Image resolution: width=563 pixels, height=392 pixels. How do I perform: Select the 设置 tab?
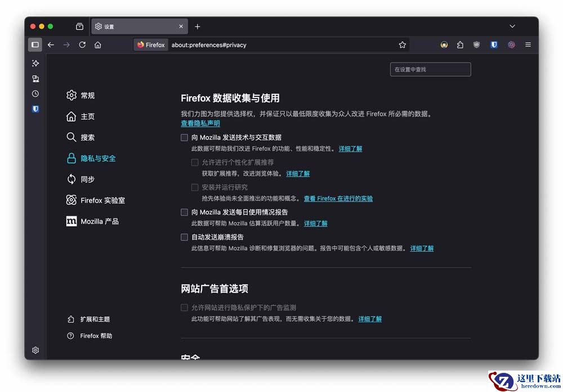pos(140,26)
